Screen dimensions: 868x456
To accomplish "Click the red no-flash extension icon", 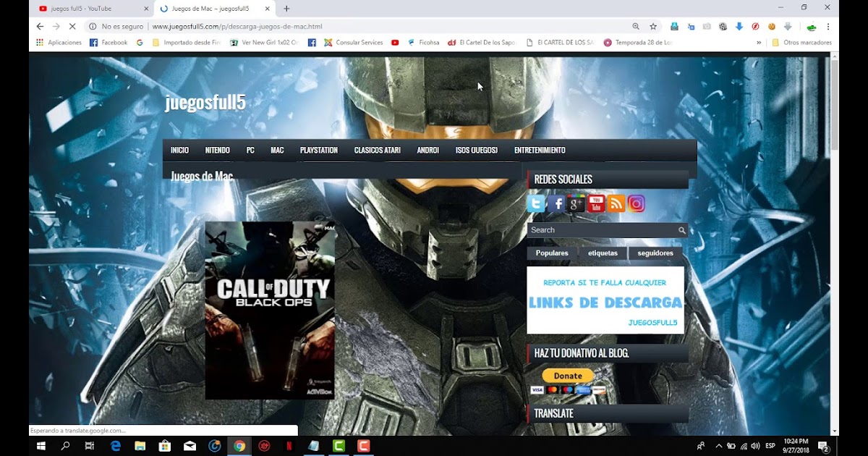I will point(755,26).
